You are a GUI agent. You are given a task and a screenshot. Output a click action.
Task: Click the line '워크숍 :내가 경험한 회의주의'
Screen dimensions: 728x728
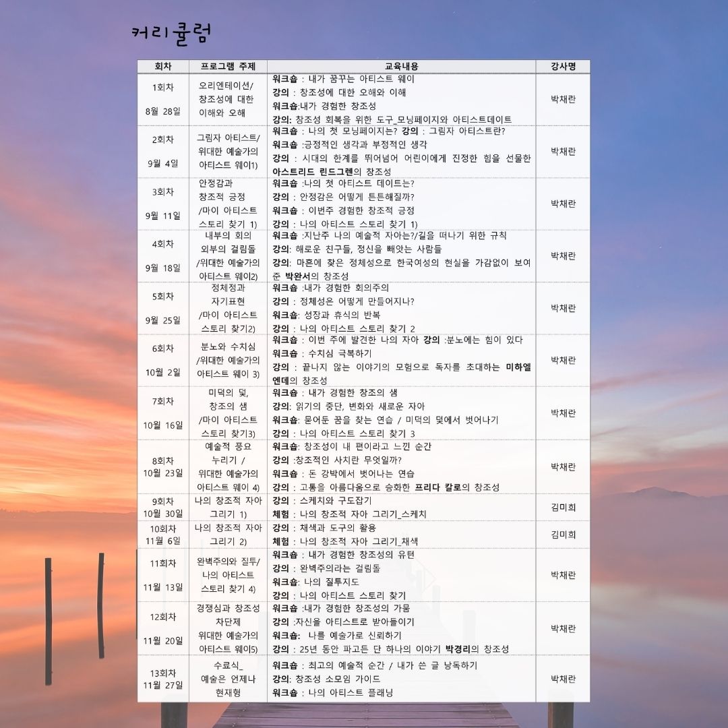[x=330, y=288]
